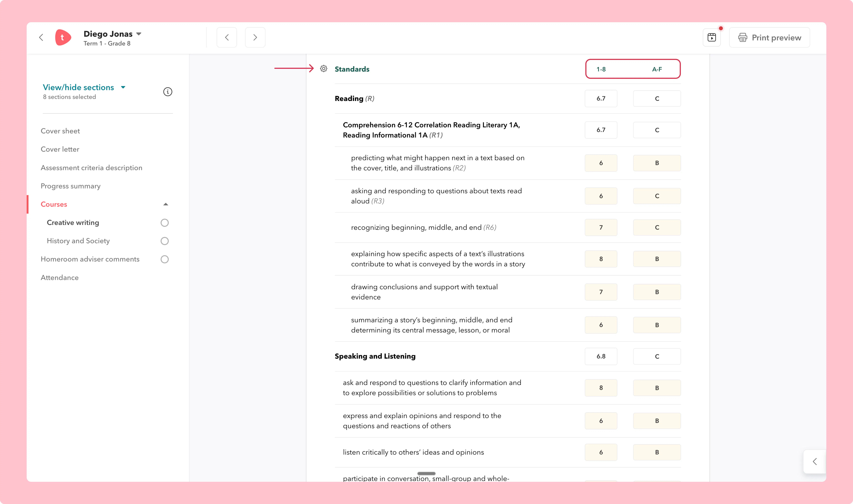853x504 pixels.
Task: Collapse the Courses section arrow
Action: [x=165, y=204]
